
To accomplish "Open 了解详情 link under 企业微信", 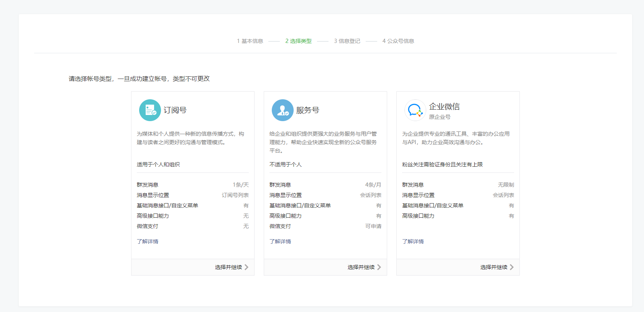I will click(413, 241).
